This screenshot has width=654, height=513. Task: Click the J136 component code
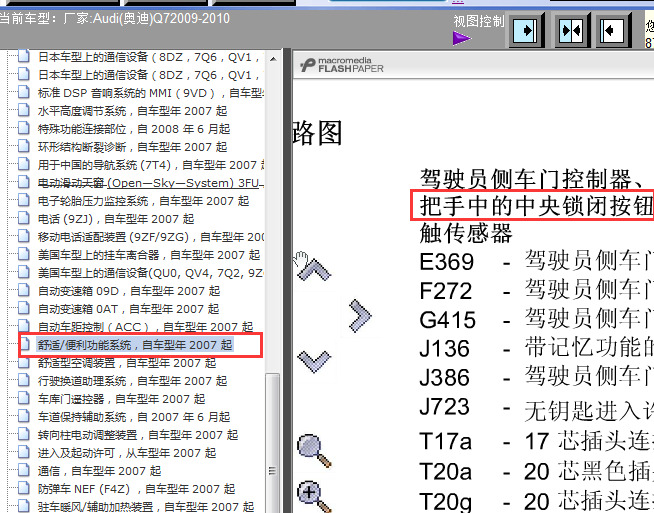445,349
